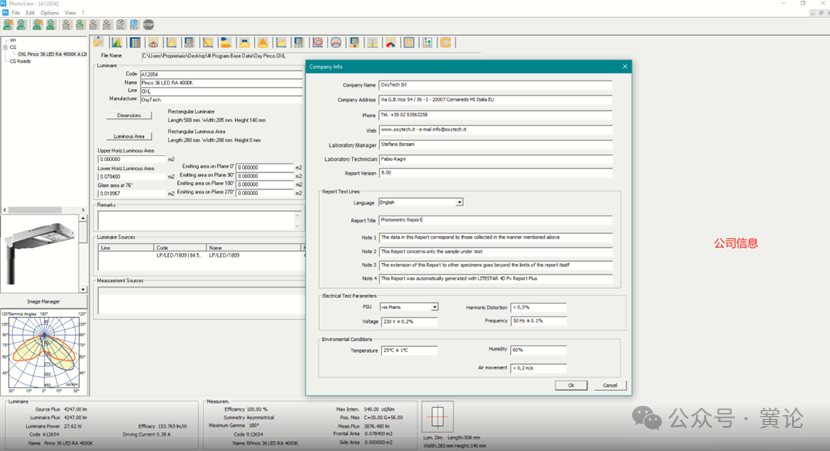
Task: Open the Edit menu
Action: coord(30,13)
